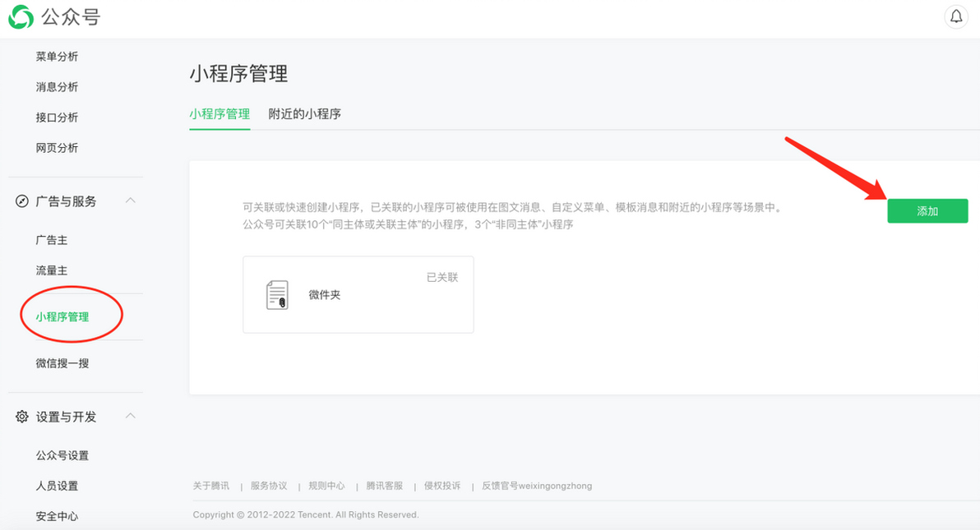Open 小程序管理 in the sidebar
Screen dimensions: 980x530
point(62,317)
